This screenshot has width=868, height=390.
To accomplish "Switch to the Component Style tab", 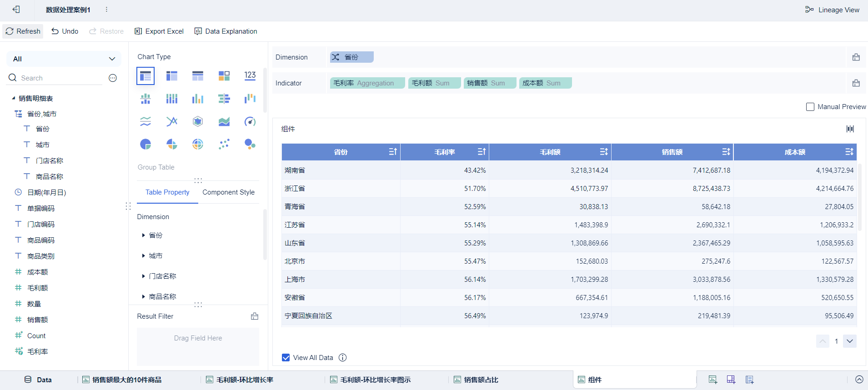I will pos(228,192).
